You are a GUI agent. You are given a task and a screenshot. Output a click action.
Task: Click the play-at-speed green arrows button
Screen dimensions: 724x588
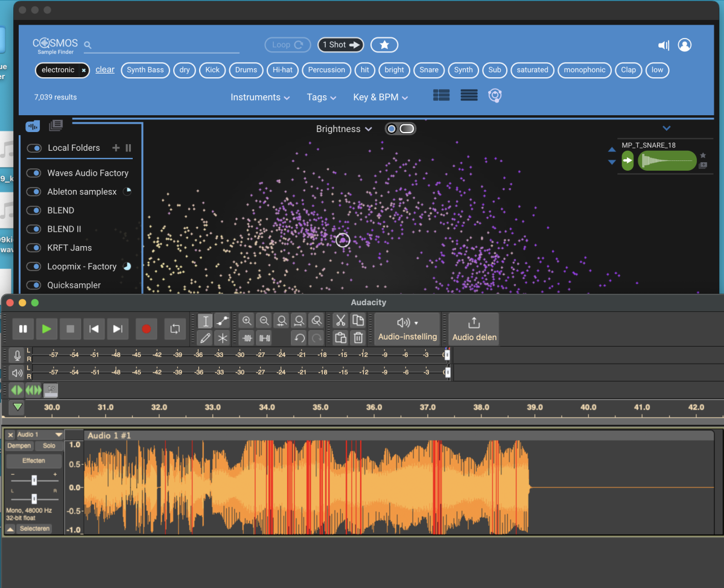(17, 390)
